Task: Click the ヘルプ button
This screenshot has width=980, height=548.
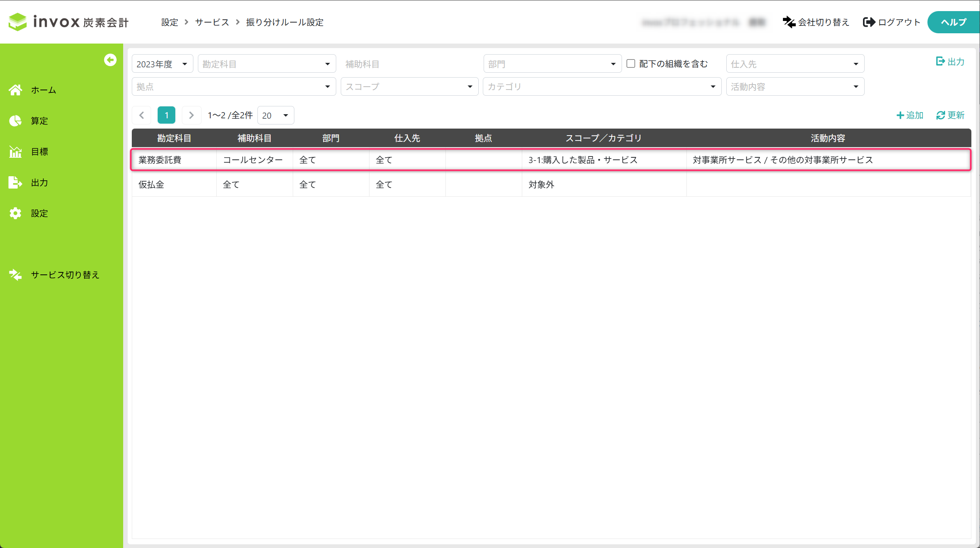Action: (953, 22)
